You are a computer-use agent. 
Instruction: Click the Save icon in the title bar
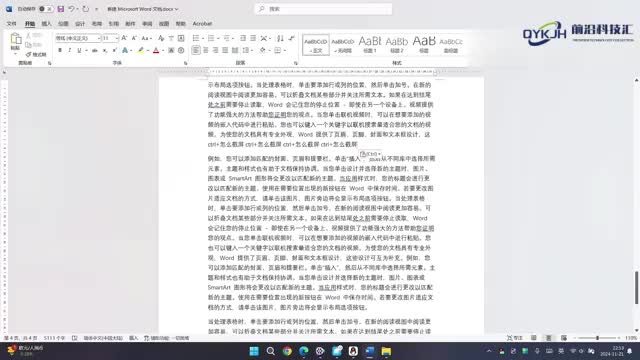[x=60, y=9]
